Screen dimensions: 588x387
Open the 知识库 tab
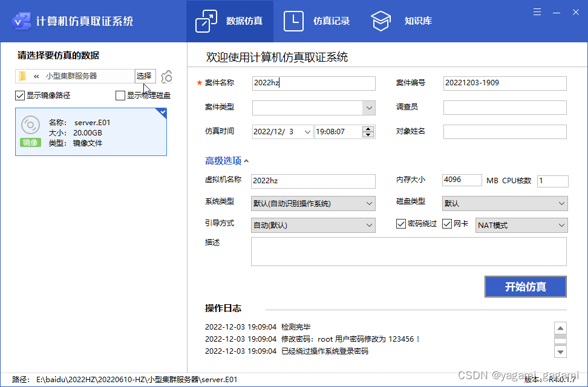(x=401, y=21)
